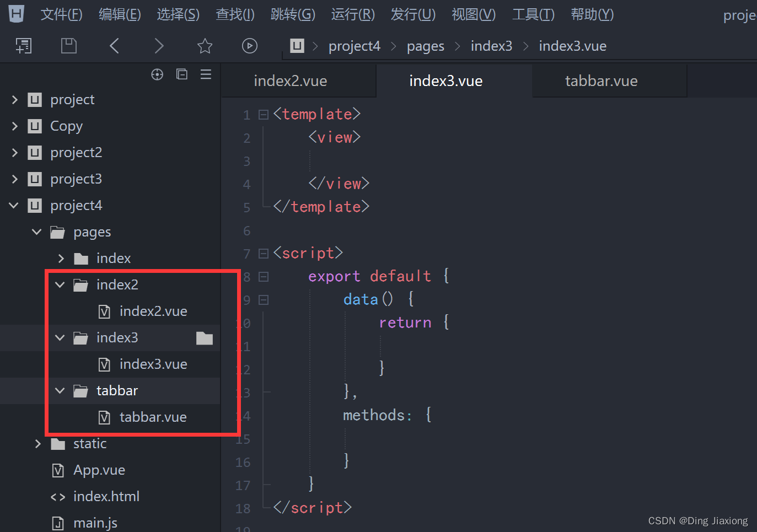Viewport: 757px width, 532px height.
Task: Switch to the index2.vue editor tab
Action: pyautogui.click(x=298, y=81)
